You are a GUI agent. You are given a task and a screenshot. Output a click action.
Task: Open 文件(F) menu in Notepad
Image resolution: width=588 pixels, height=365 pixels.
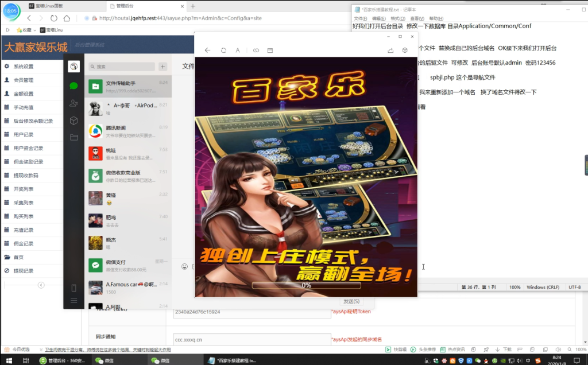tap(361, 18)
